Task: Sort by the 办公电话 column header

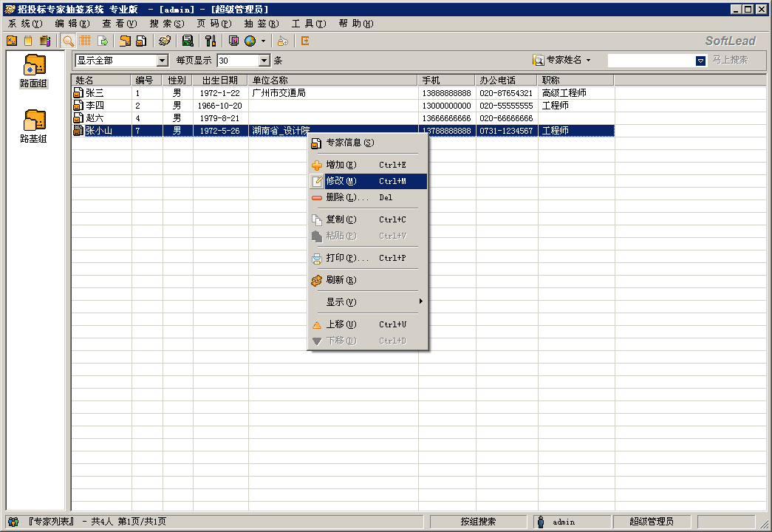Action: click(x=507, y=80)
